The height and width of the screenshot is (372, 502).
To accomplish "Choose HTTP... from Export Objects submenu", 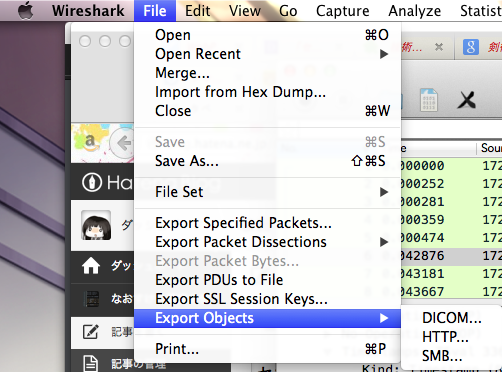I will click(x=452, y=337).
